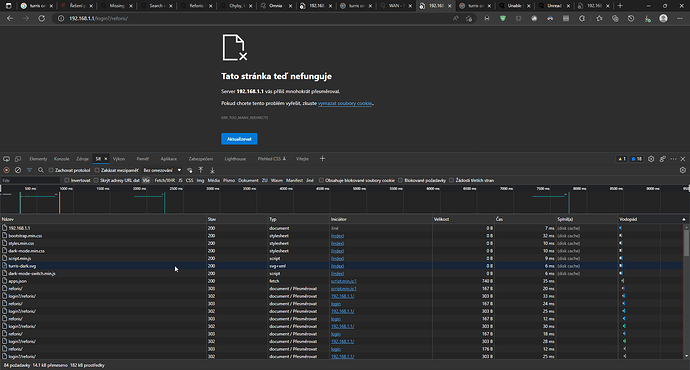Open the blue issues count badge
The width and height of the screenshot is (690, 370).
coord(636,159)
